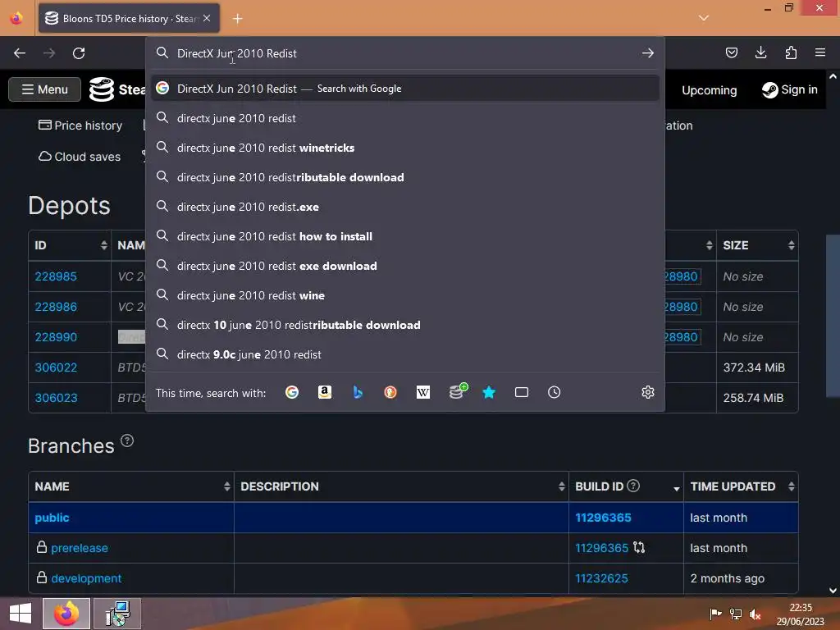The width and height of the screenshot is (840, 630).
Task: Open the Upcoming link
Action: (709, 90)
